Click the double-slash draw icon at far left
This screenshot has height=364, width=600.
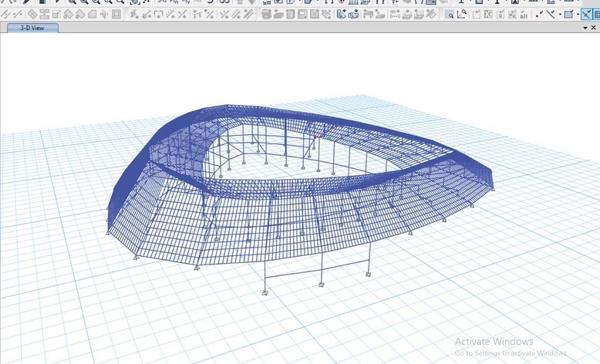pyautogui.click(x=6, y=14)
